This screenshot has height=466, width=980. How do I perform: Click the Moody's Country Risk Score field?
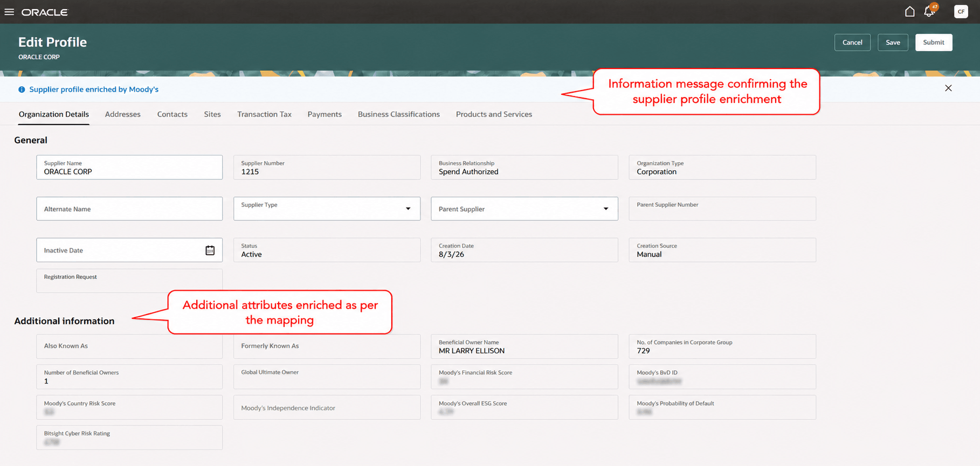(129, 407)
